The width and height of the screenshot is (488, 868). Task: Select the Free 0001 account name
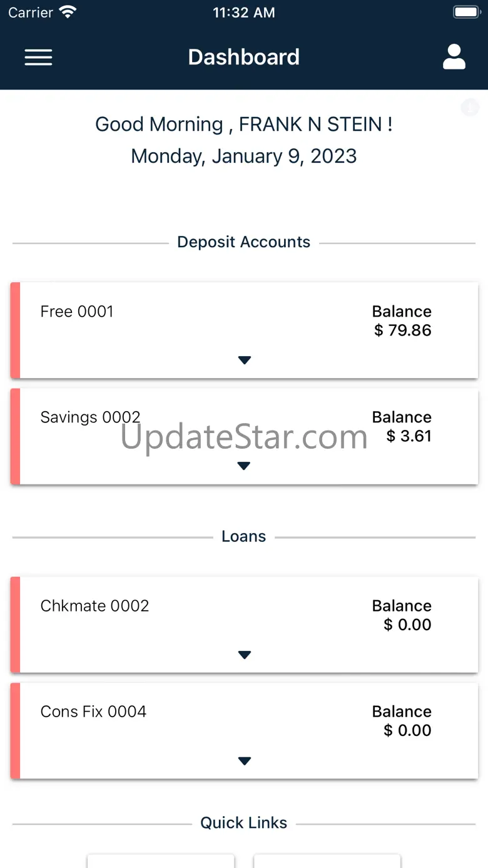(x=77, y=312)
